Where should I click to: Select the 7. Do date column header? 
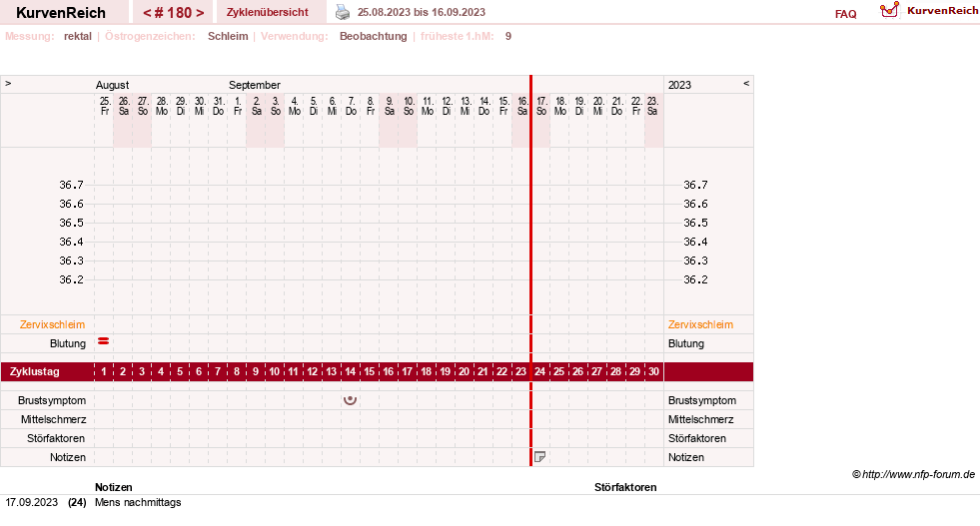[x=351, y=106]
